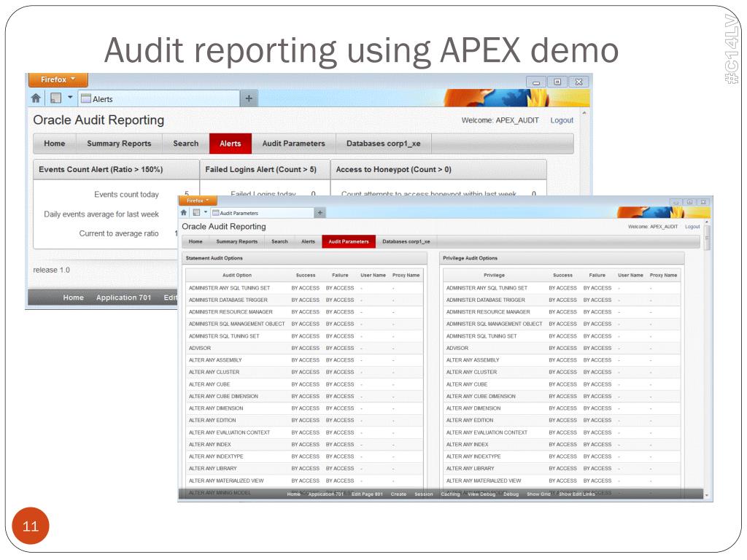Click Home in the Audit Parameters developer toolbar
This screenshot has width=747, height=560.
(x=293, y=494)
